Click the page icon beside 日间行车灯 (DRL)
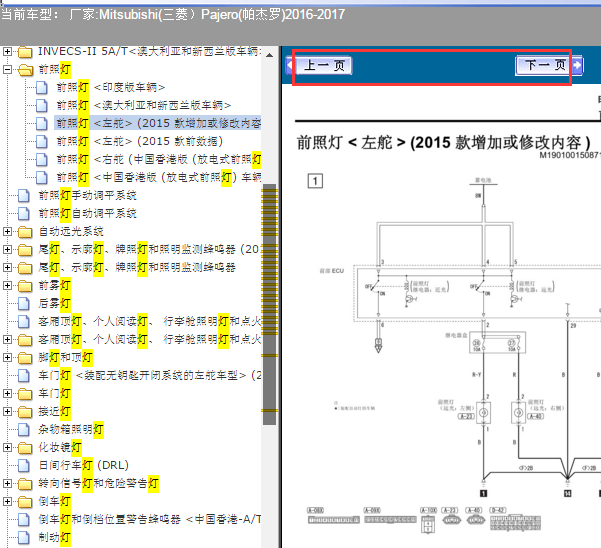 pyautogui.click(x=24, y=466)
